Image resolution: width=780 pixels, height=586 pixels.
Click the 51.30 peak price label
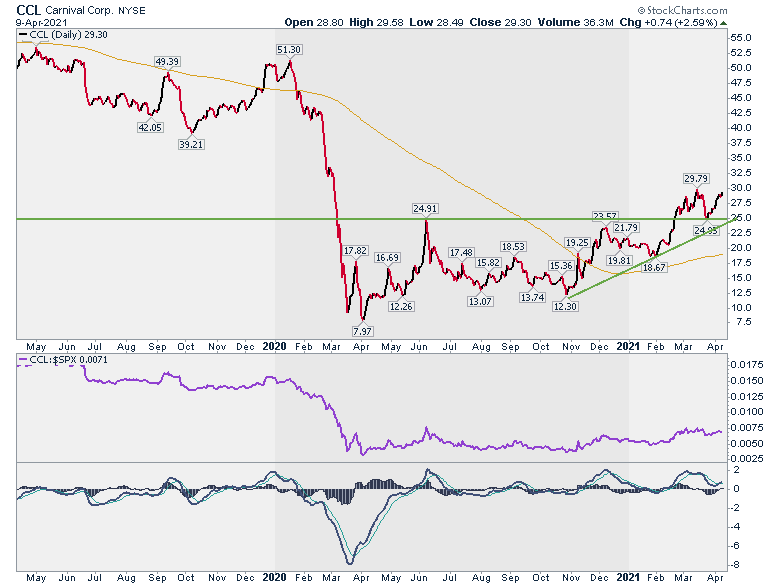tap(289, 50)
